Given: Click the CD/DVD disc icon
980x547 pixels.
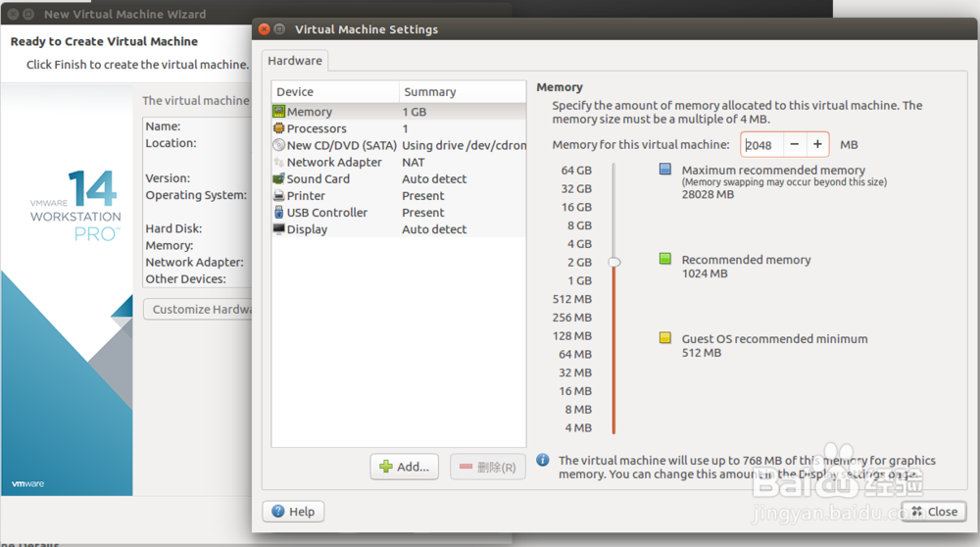Looking at the screenshot, I should point(278,145).
